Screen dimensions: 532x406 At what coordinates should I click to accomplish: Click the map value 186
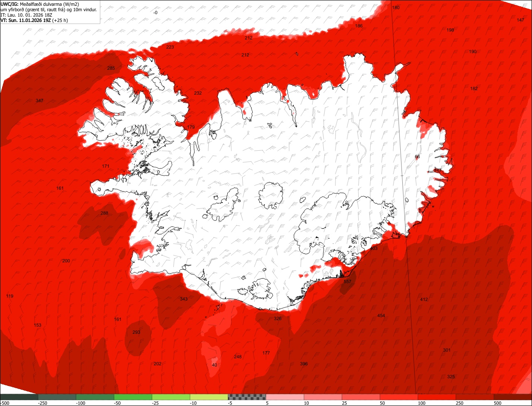point(359,26)
